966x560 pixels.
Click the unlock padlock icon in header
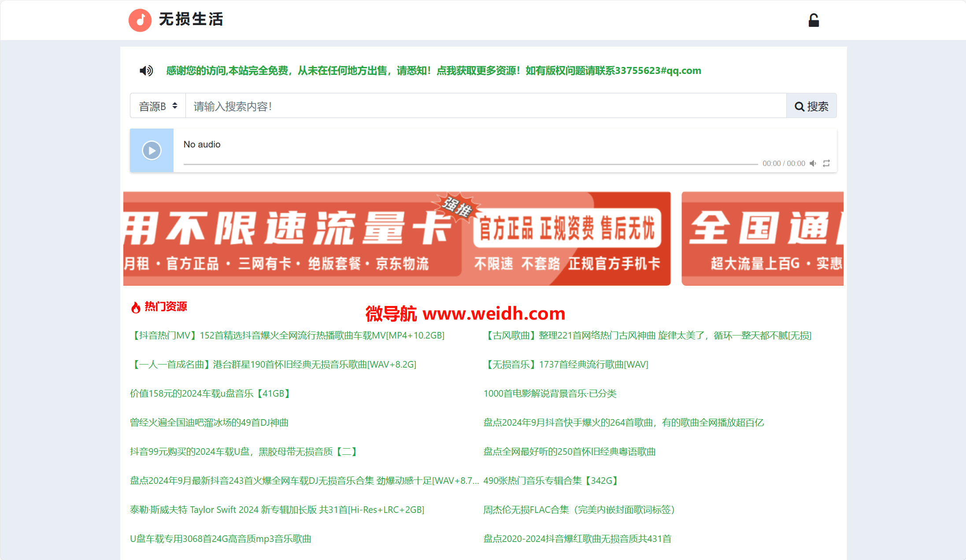click(x=814, y=20)
